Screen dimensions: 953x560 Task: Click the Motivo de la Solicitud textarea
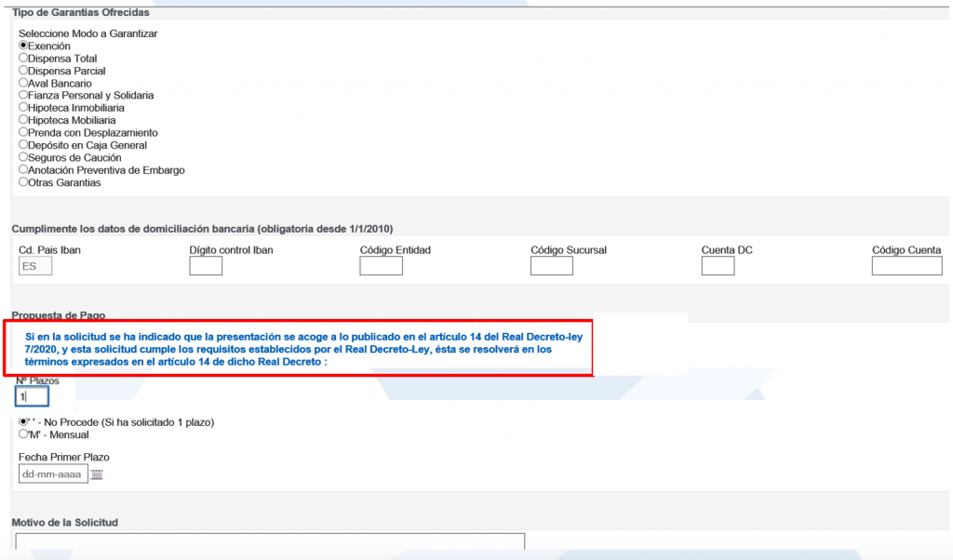point(270,543)
